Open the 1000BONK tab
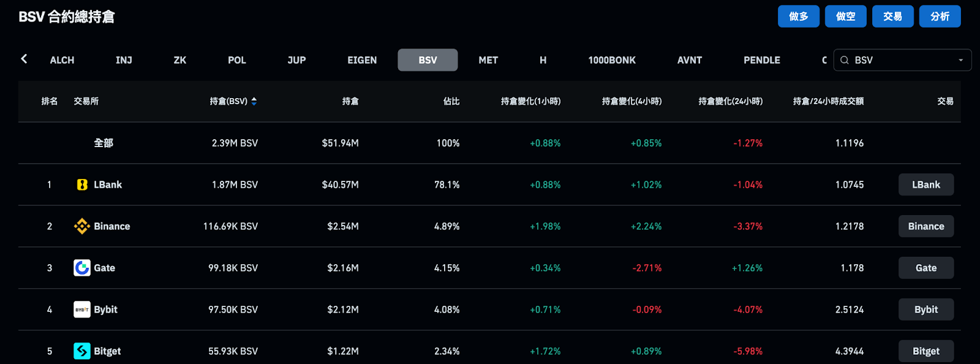 point(612,60)
